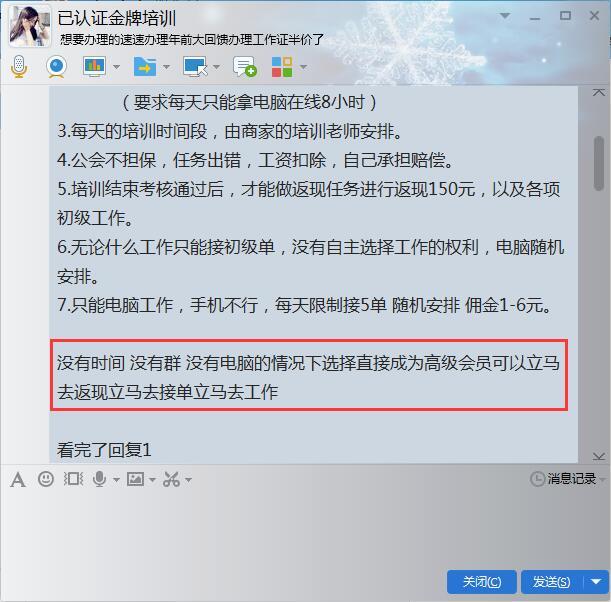Expand the screenshot scissors dropdown arrow
Viewport: 611px width, 602px height.
click(188, 480)
